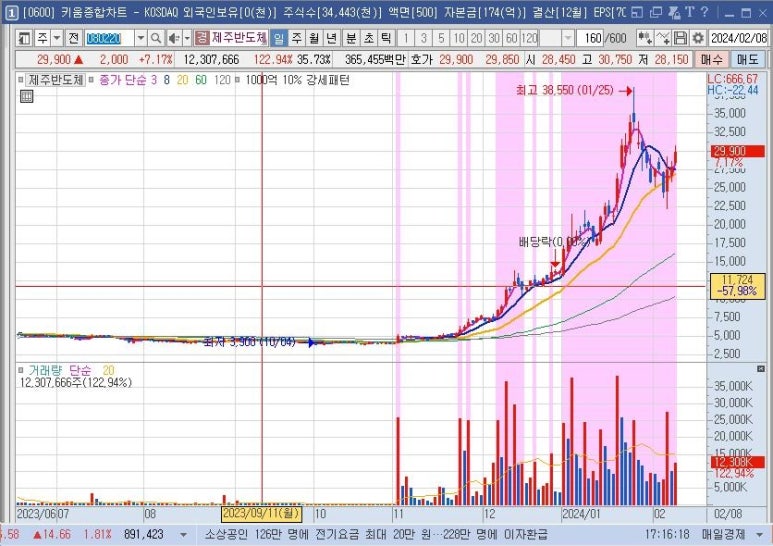The height and width of the screenshot is (546, 773).
Task: Choose the 60 interval button
Action: click(512, 38)
